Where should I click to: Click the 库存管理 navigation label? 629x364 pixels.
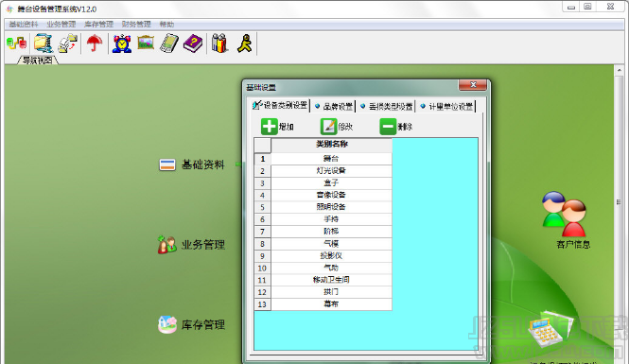tap(203, 324)
